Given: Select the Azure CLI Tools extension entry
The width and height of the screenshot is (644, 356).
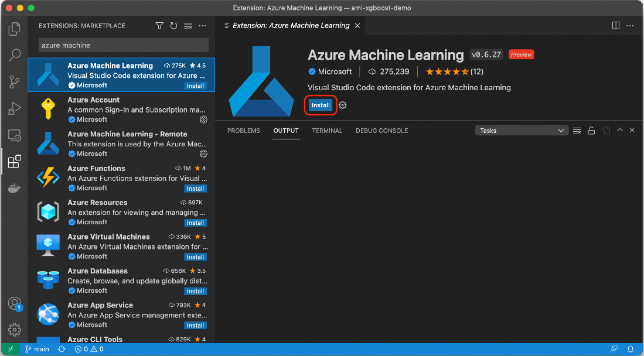Looking at the screenshot, I should tap(121, 338).
